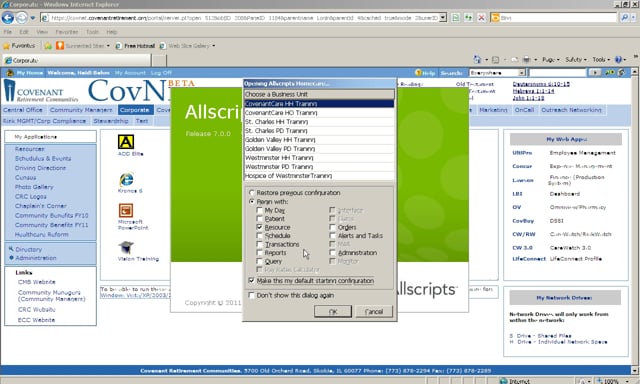Open the My Account link
This screenshot has height=384, width=640.
point(130,73)
